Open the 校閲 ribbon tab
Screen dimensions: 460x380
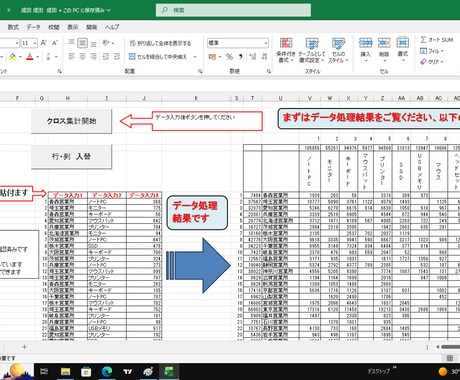click(x=54, y=27)
